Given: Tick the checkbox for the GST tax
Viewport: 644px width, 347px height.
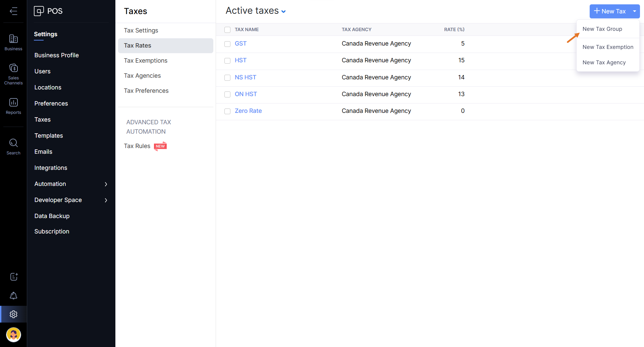Looking at the screenshot, I should 227,44.
